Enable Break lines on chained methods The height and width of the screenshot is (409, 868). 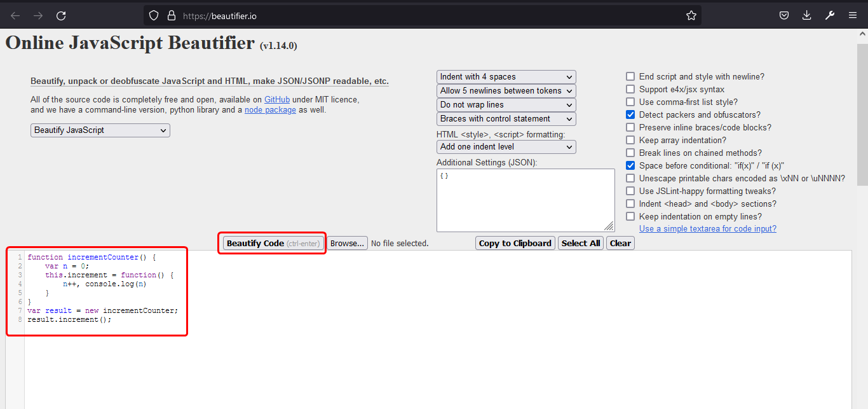tap(630, 153)
